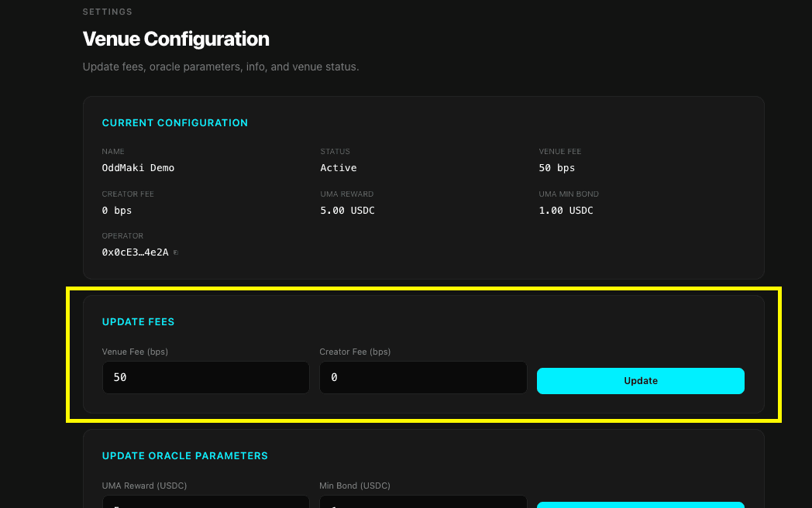This screenshot has height=508, width=812.
Task: Click the 0 bps creator fee value
Action: click(116, 210)
